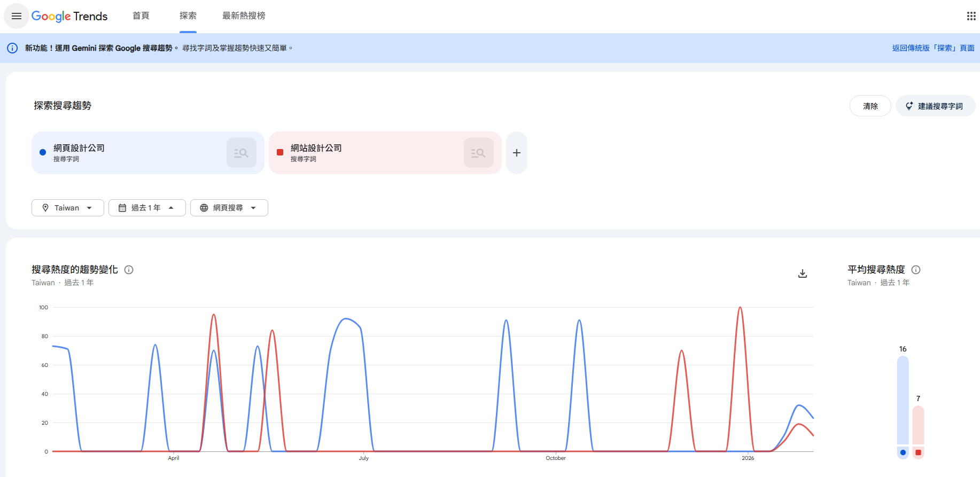Click the red legend square under the 7 bar
Screen dimensions: 980x477
[919, 452]
